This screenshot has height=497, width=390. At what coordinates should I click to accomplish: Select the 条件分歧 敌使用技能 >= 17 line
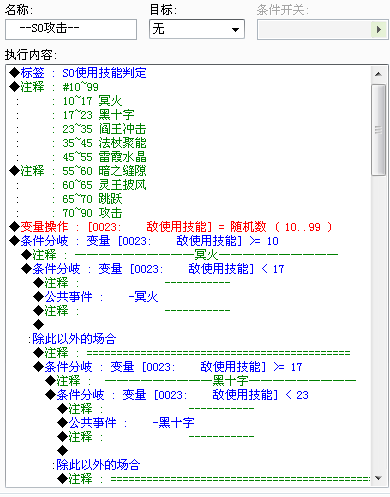point(168,367)
